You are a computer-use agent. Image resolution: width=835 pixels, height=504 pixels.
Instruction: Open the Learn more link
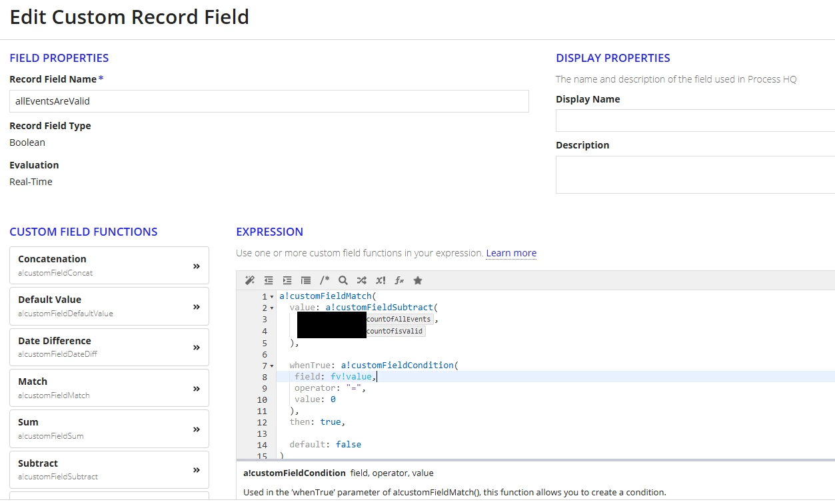tap(511, 253)
